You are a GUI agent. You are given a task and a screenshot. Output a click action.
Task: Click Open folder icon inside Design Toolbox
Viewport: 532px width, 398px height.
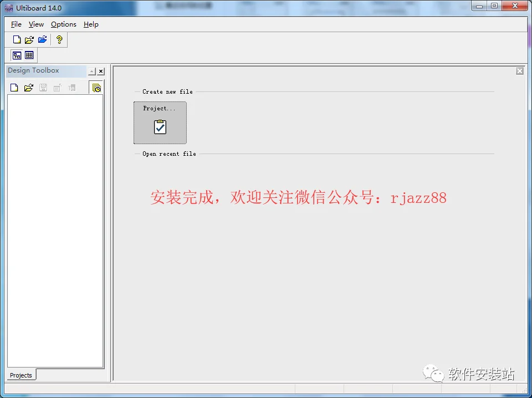click(x=29, y=88)
